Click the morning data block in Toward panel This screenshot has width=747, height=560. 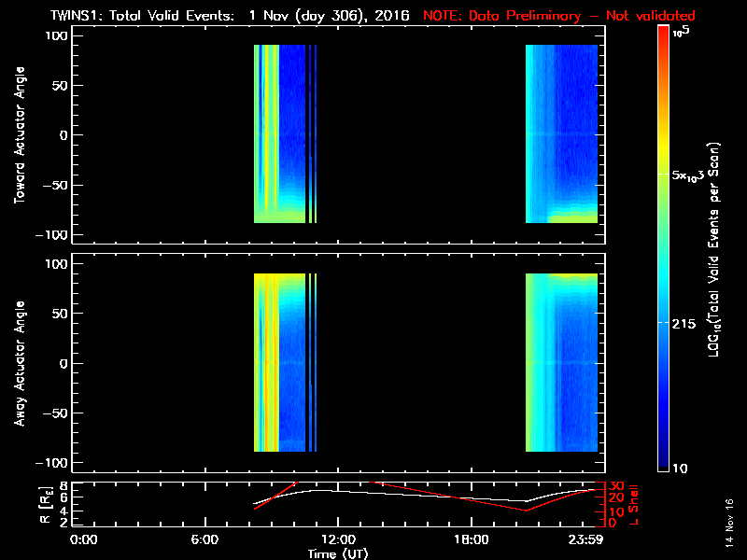(279, 135)
